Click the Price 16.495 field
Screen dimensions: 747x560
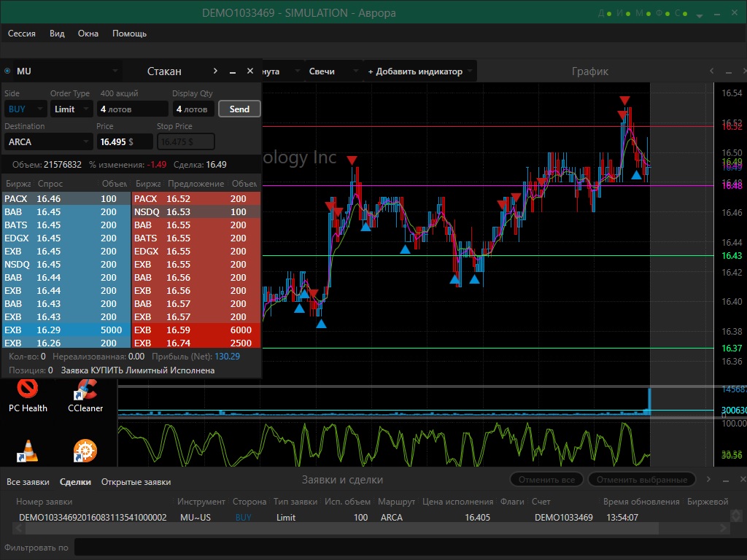[x=124, y=142]
